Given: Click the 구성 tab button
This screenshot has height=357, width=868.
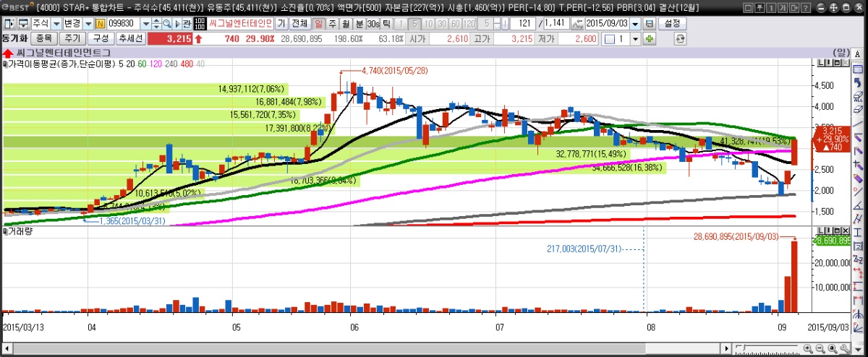Looking at the screenshot, I should pos(101,39).
